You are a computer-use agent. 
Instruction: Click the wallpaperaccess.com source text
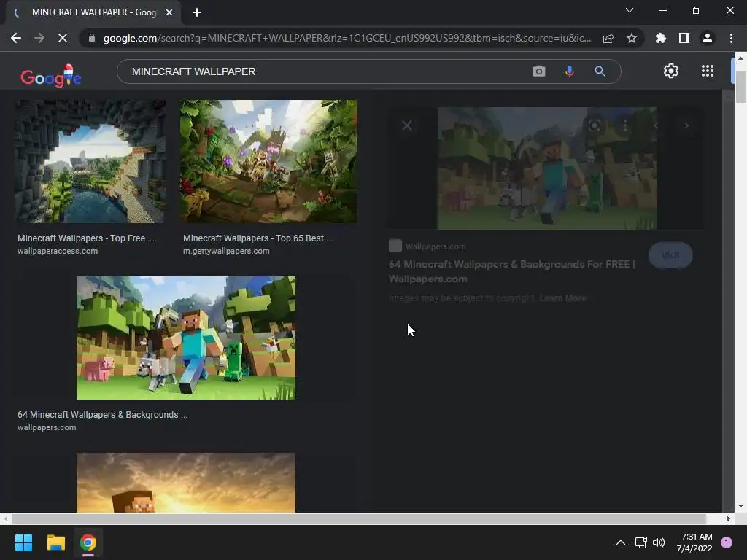point(58,251)
